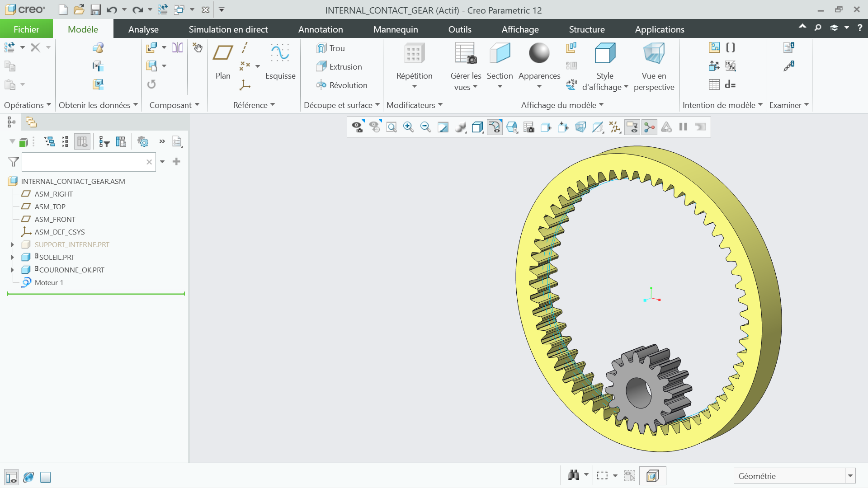868x488 pixels.
Task: Expand the SOLEIL.PRT tree node
Action: coord(13,258)
